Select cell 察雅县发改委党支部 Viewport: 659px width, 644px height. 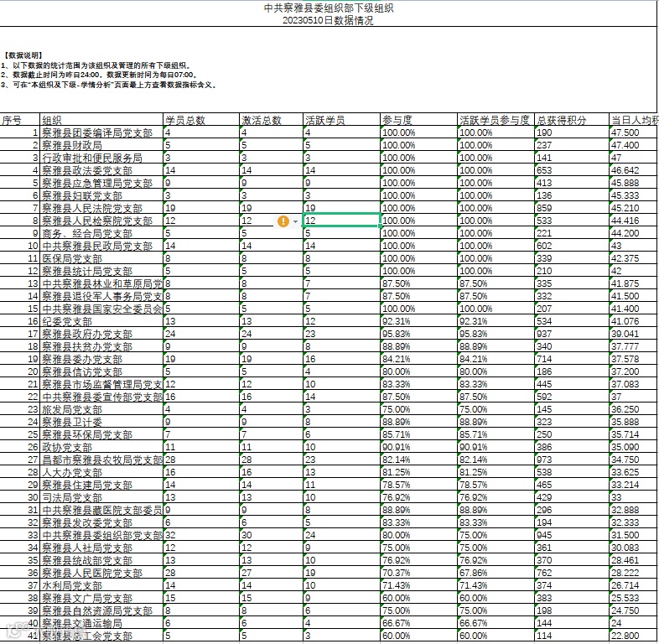[x=101, y=522]
